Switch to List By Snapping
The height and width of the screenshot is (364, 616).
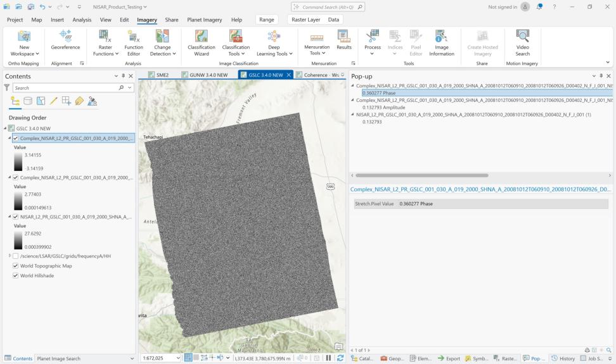click(x=67, y=101)
